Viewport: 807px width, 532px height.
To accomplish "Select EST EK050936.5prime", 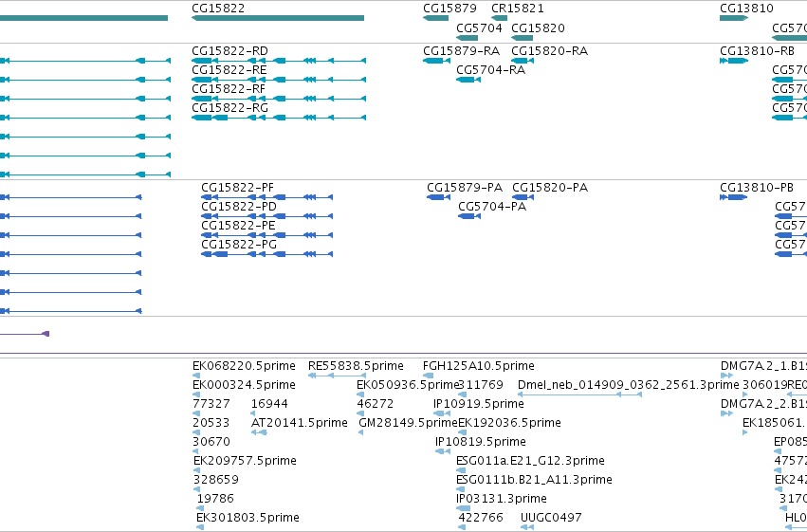I will point(407,385).
